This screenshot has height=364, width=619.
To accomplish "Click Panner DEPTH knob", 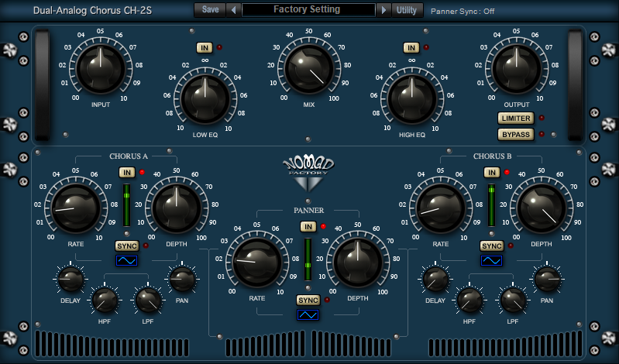I will (358, 263).
